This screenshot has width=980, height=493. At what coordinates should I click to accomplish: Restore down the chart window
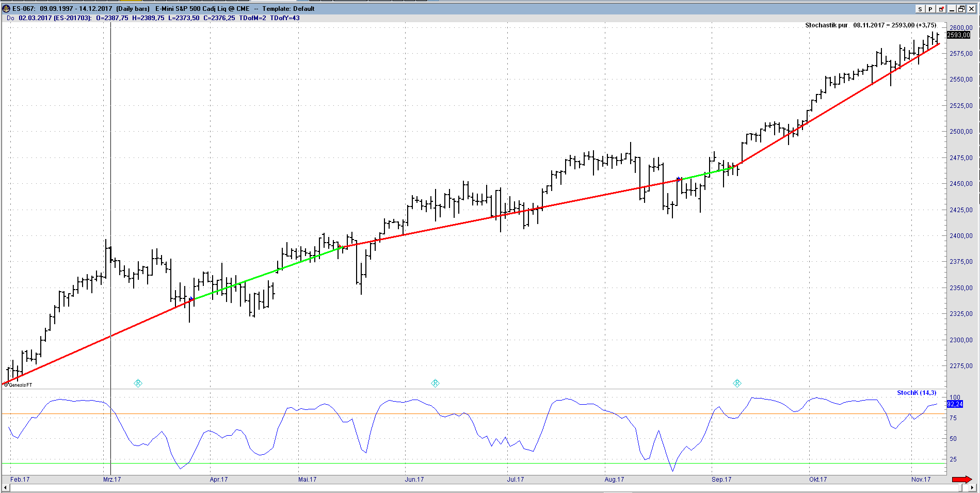point(961,9)
